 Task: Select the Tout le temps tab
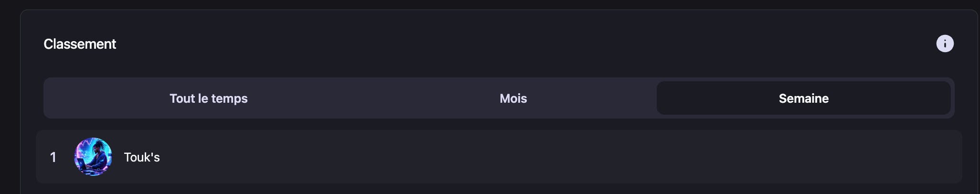tap(209, 98)
